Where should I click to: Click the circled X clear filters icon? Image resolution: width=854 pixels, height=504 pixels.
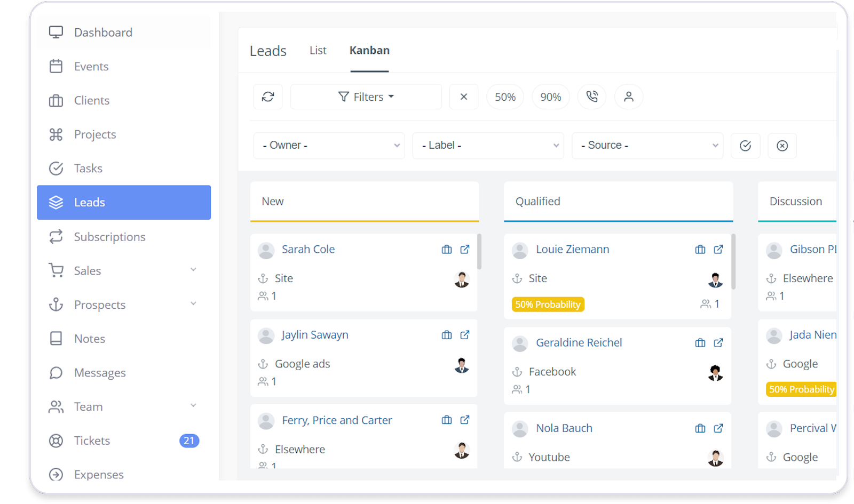782,146
